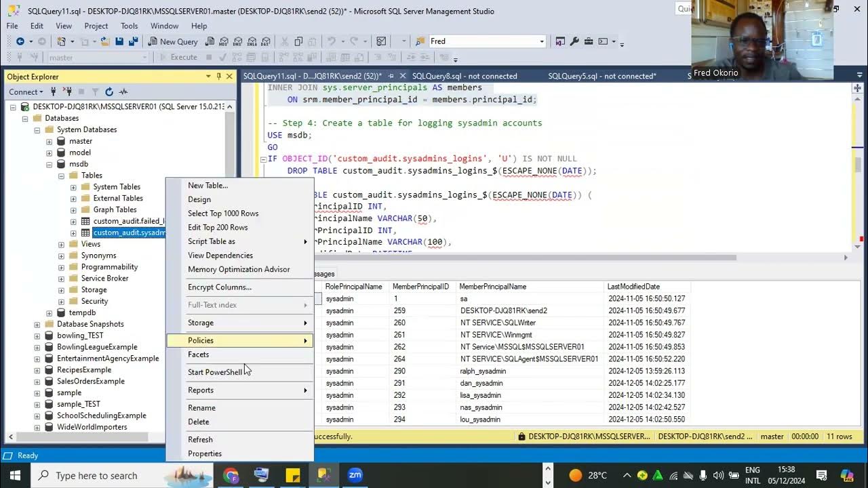
Task: Open the File menu
Action: 12,26
